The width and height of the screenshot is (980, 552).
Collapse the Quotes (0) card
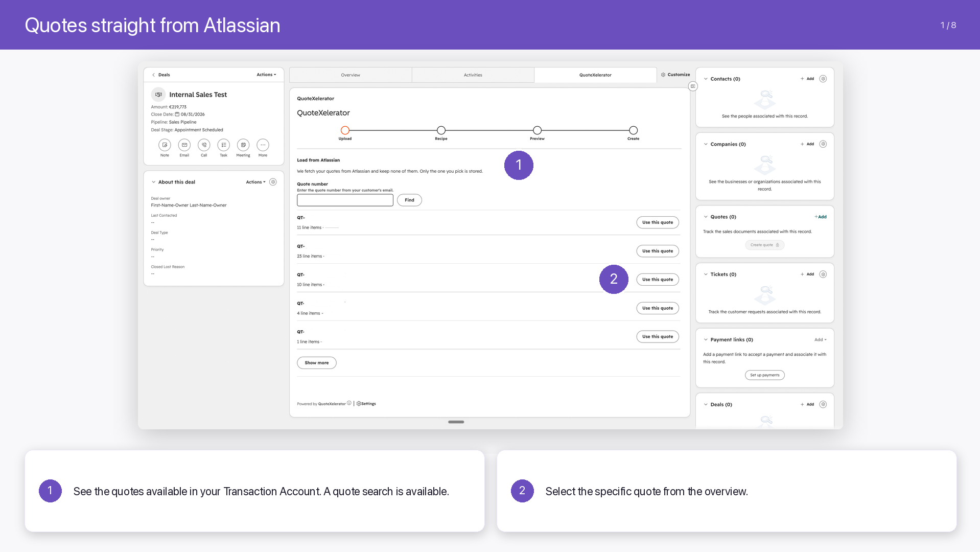click(x=706, y=217)
